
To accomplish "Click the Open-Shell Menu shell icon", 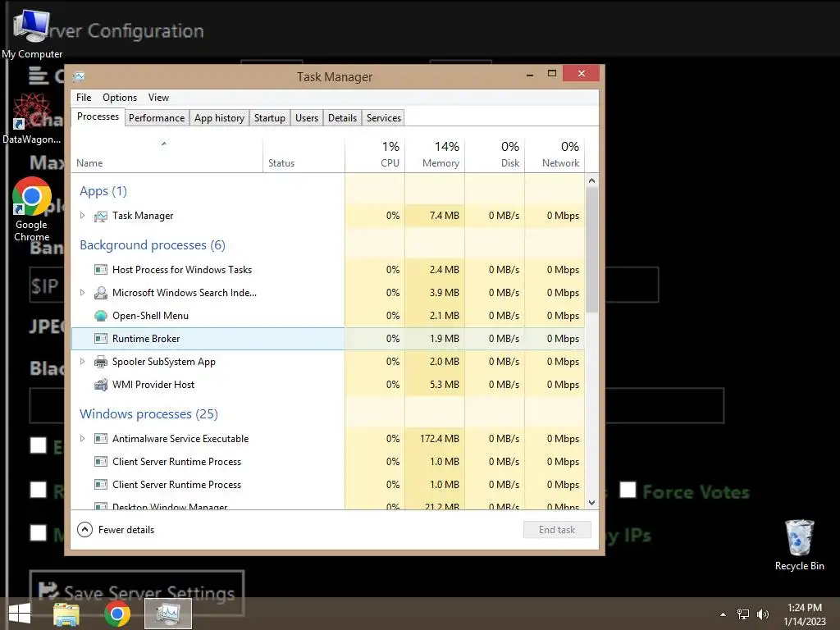I will [101, 316].
